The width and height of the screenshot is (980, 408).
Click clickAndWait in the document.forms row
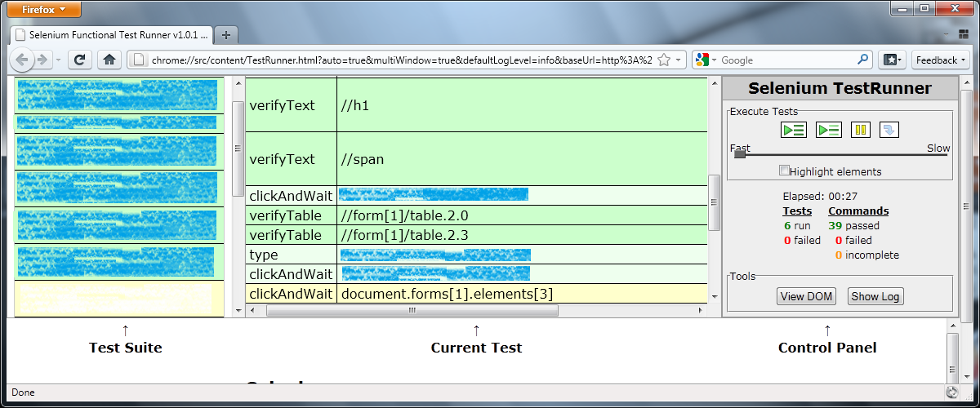291,294
